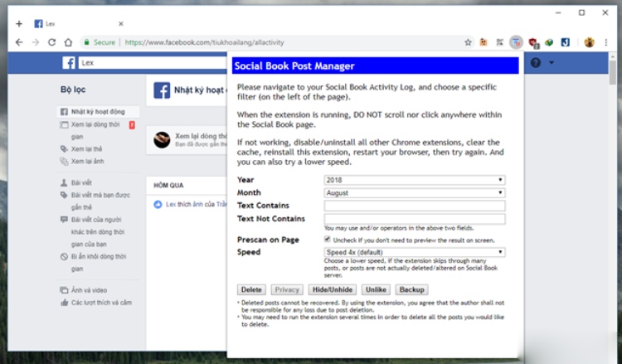This screenshot has width=622, height=364.
Task: Click the browser forward arrow
Action: 36,42
